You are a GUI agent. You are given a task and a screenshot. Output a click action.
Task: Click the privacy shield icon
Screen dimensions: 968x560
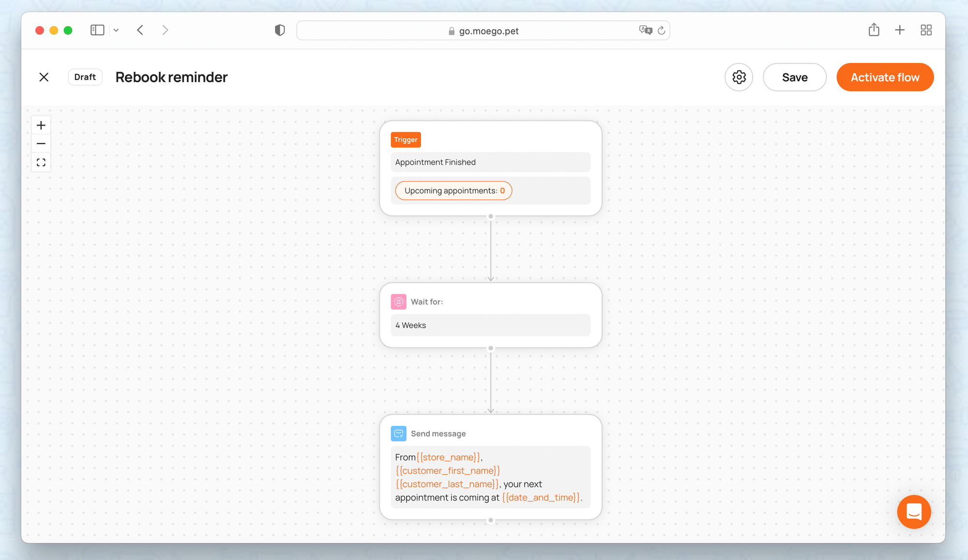[280, 30]
